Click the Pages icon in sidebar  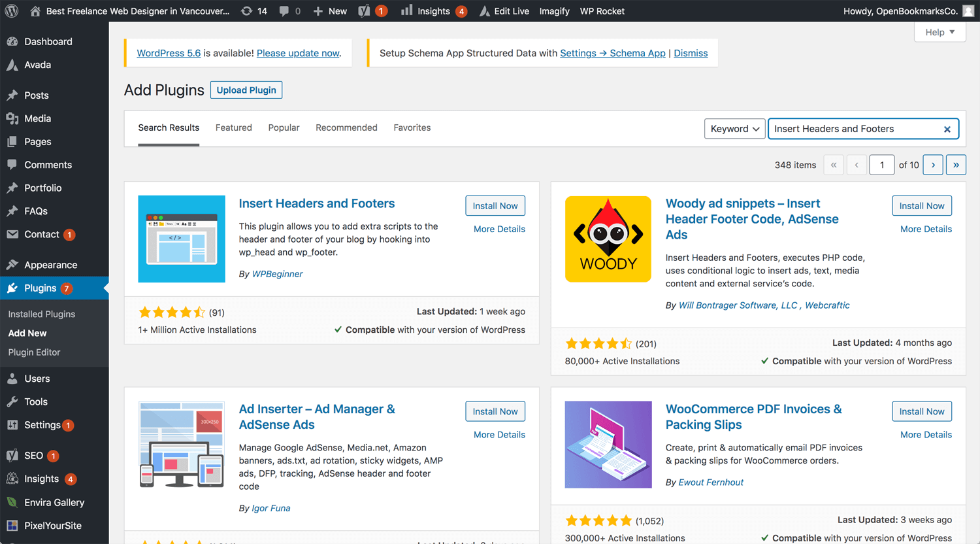click(x=12, y=142)
